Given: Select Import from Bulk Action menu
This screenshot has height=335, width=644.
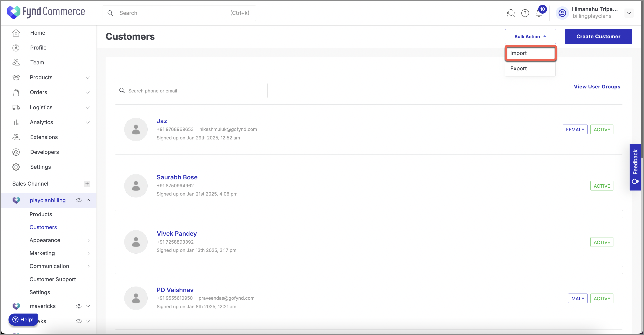Looking at the screenshot, I should tap(530, 53).
